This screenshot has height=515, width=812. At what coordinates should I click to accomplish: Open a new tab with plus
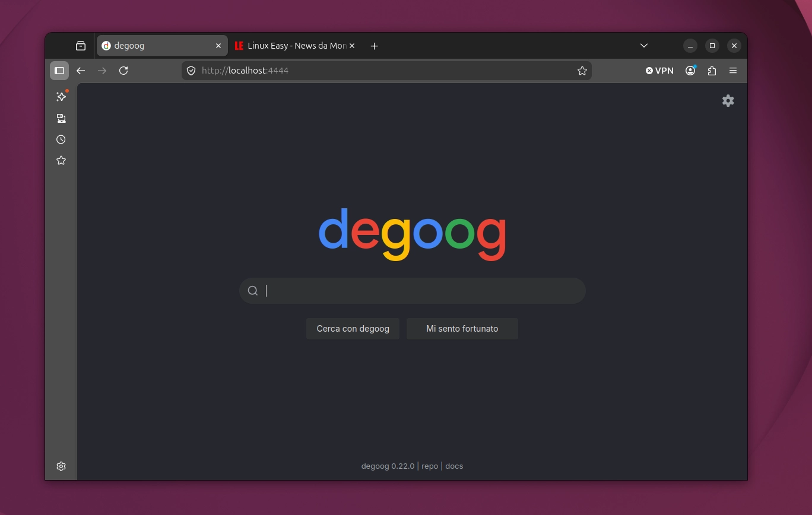click(374, 46)
